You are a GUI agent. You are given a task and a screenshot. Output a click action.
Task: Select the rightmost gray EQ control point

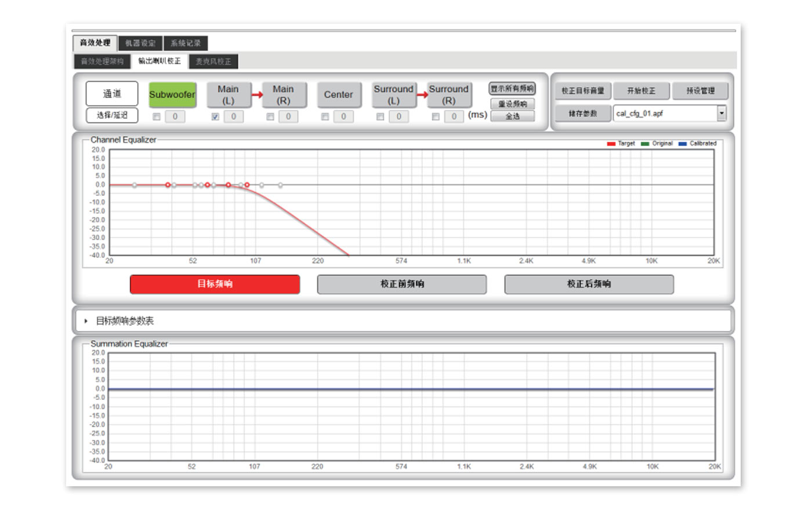(280, 185)
